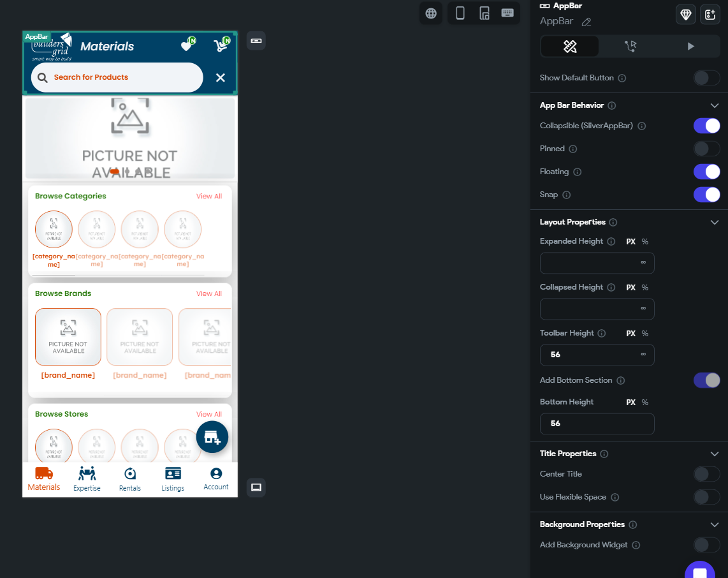Open theme settings via the diamond icon
Viewport: 728px width, 578px height.
point(685,14)
